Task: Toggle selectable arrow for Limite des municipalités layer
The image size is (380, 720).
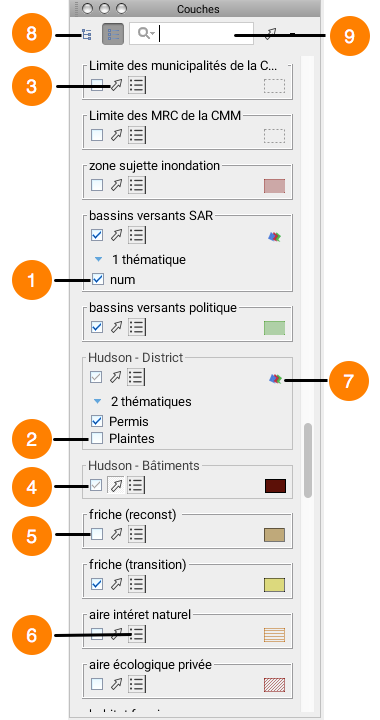Action: pos(117,85)
